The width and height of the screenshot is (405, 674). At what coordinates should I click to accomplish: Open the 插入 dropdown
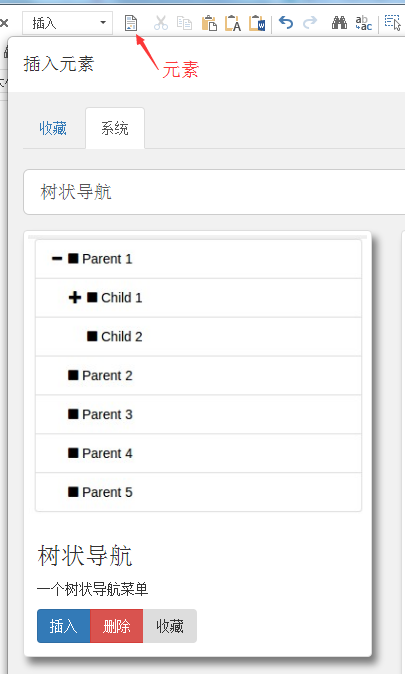pos(68,23)
